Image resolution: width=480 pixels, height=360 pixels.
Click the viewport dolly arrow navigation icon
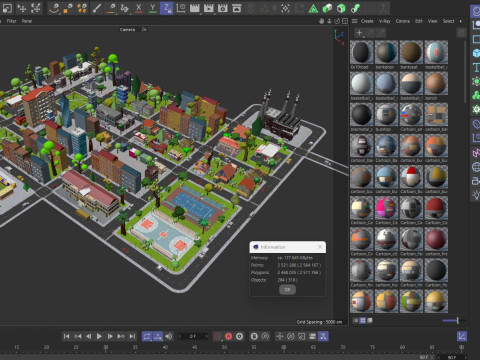click(x=329, y=21)
